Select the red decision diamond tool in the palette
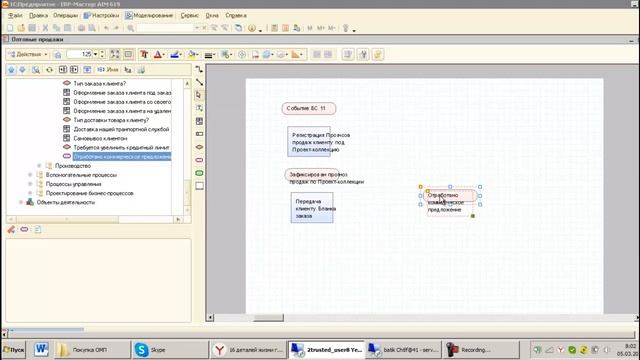This screenshot has height=360, width=640. (x=199, y=147)
